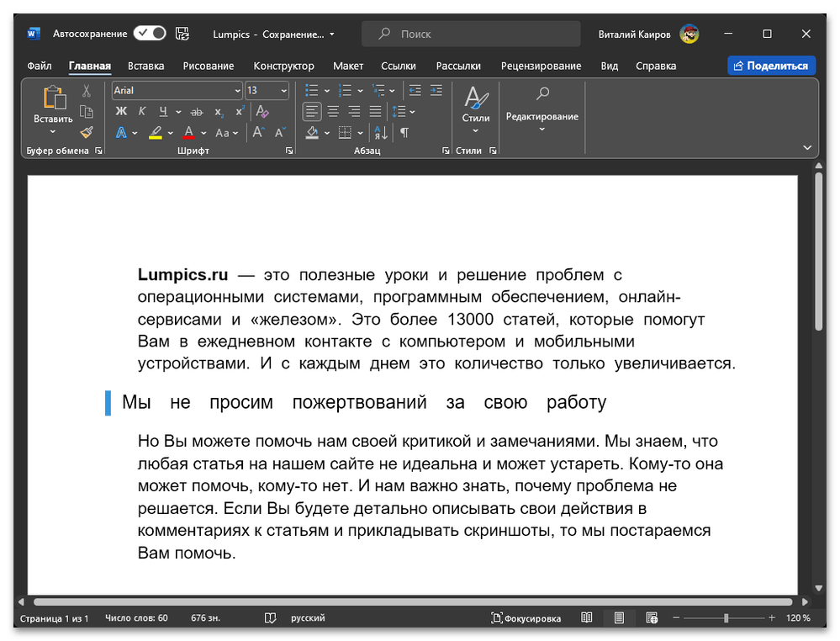Clear all formatting with eraser icon
Image resolution: width=840 pixels, height=641 pixels.
click(x=262, y=112)
